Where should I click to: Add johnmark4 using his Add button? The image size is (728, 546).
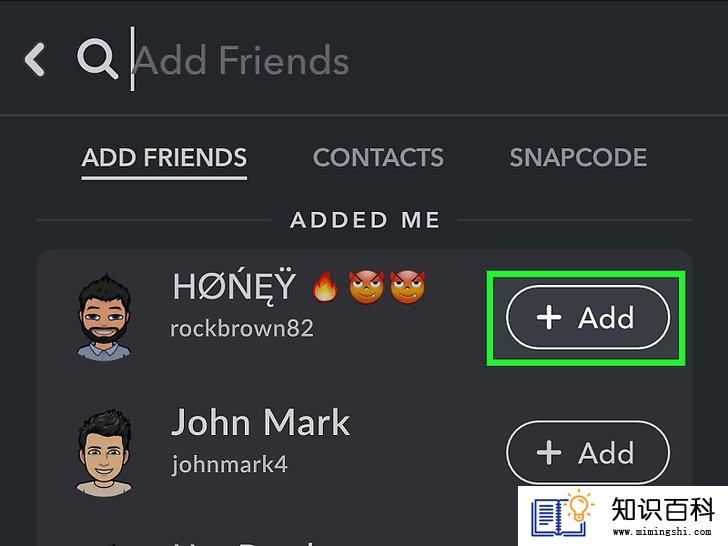pos(587,453)
